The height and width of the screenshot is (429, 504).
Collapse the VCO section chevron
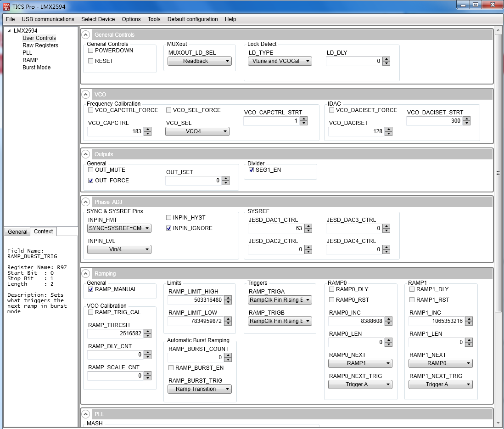tap(85, 95)
